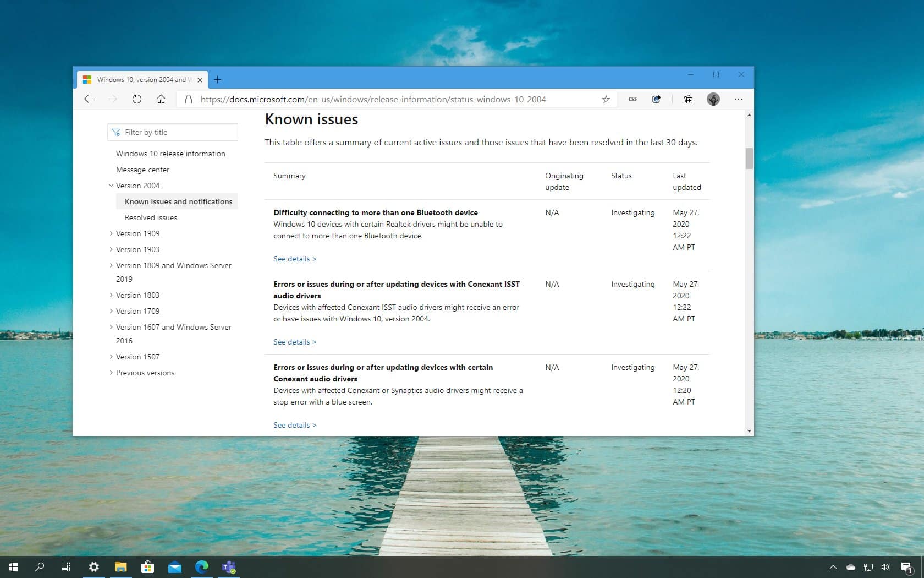The image size is (924, 578).
Task: Click the Status column header
Action: pyautogui.click(x=621, y=176)
